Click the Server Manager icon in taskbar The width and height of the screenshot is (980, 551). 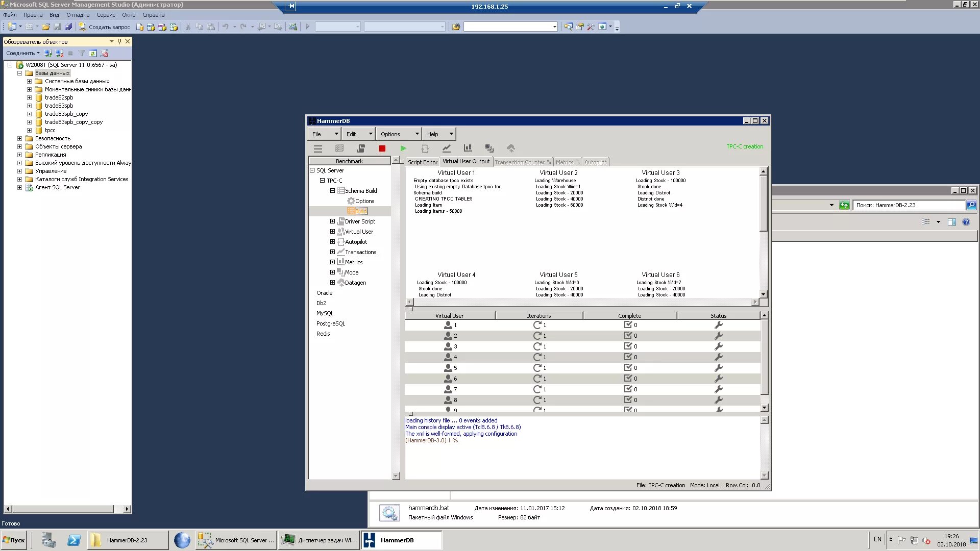click(x=49, y=540)
